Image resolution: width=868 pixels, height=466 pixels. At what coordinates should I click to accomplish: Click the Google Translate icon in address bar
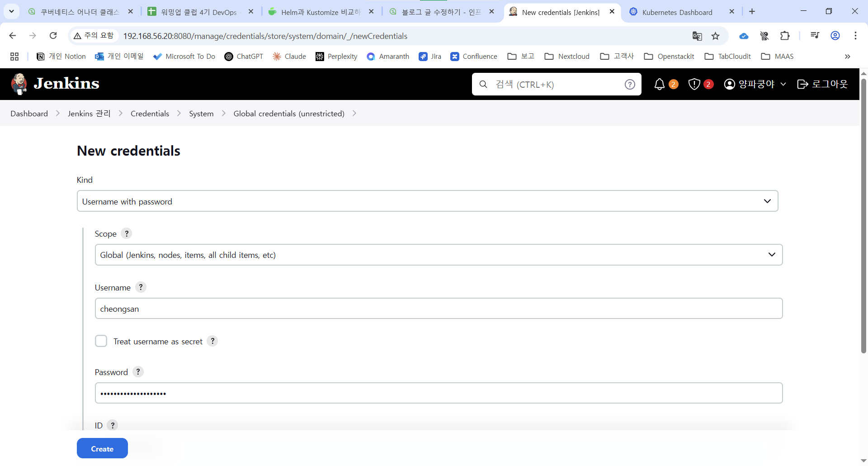click(697, 36)
